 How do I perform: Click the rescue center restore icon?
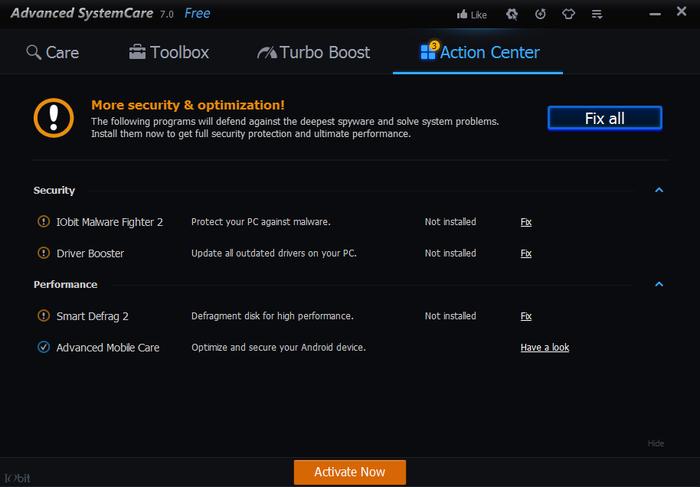click(540, 14)
